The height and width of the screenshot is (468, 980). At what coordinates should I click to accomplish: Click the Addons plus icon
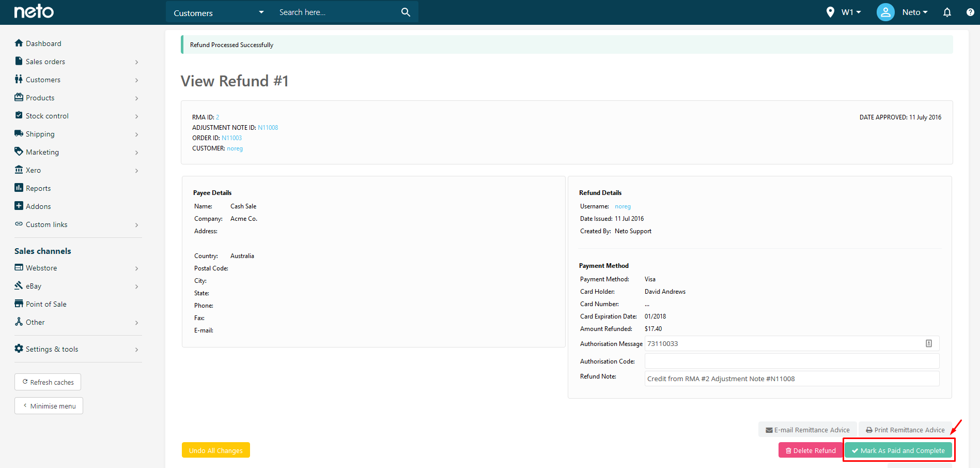(19, 206)
